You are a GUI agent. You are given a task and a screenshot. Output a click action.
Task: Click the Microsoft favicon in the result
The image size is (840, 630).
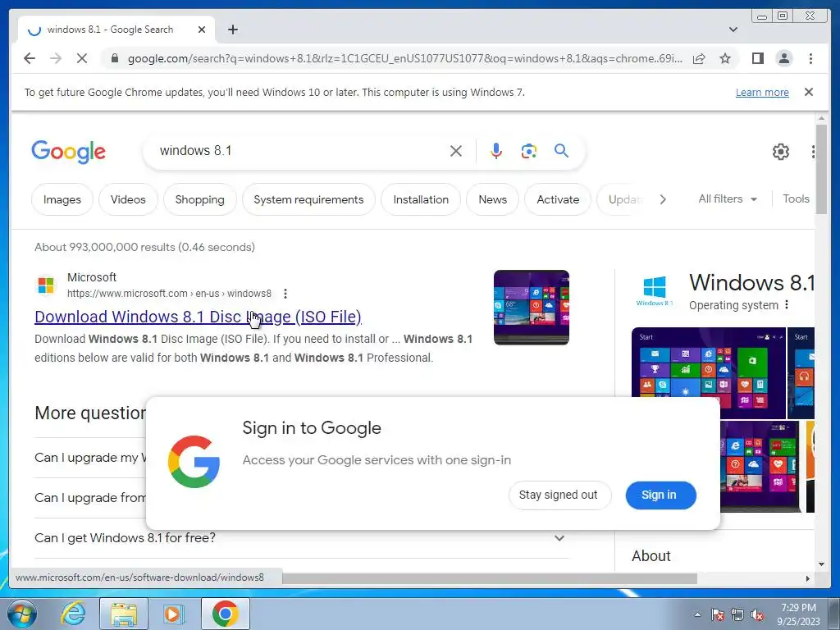(x=46, y=285)
